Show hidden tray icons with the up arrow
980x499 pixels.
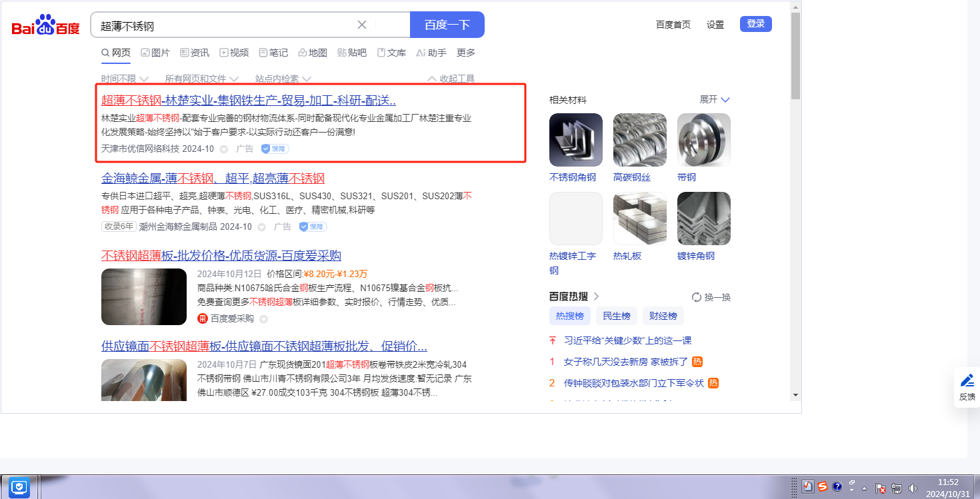[x=864, y=488]
